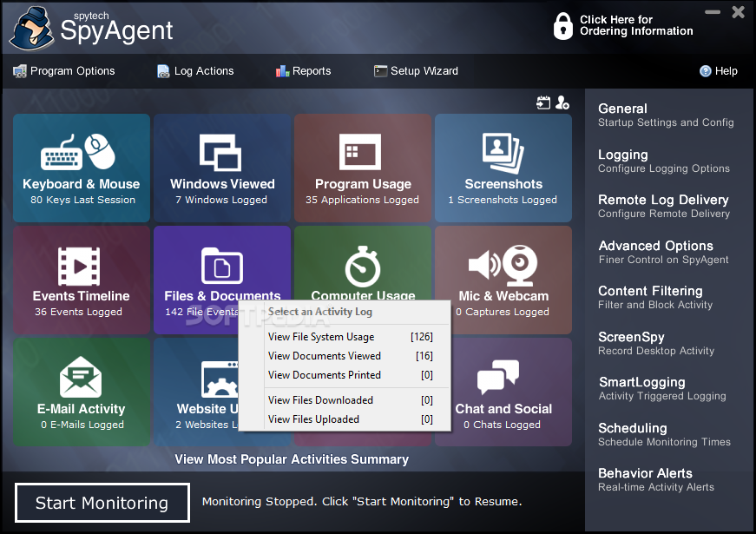The width and height of the screenshot is (756, 534).
Task: Select View Files Uploaded entry
Action: pos(351,419)
